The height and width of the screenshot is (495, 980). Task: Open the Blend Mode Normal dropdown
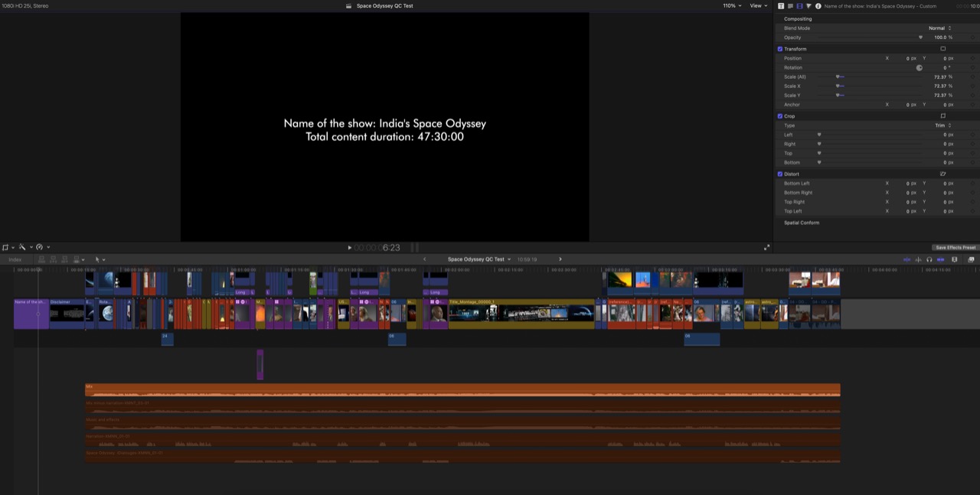click(x=940, y=28)
